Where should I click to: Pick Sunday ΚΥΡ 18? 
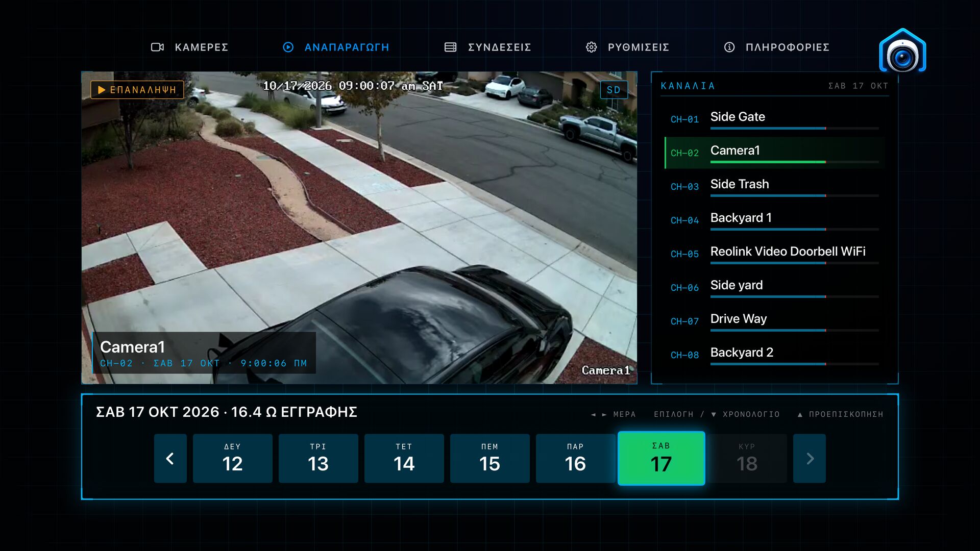[x=747, y=458]
